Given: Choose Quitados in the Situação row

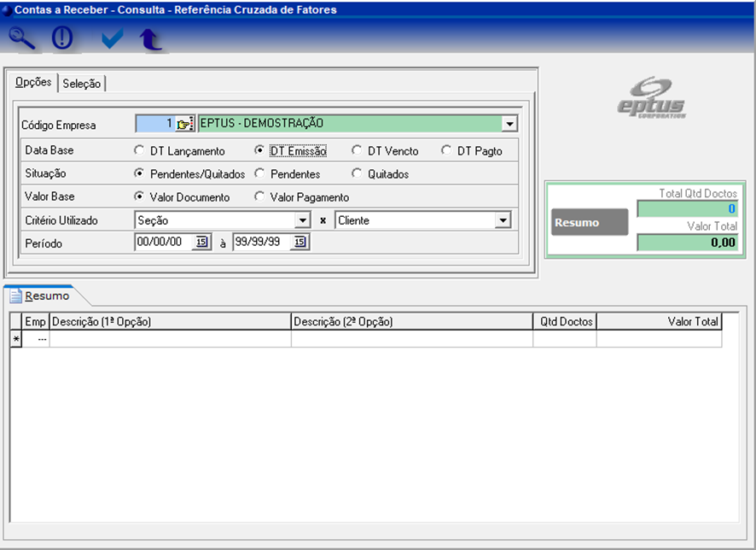Looking at the screenshot, I should click(357, 174).
